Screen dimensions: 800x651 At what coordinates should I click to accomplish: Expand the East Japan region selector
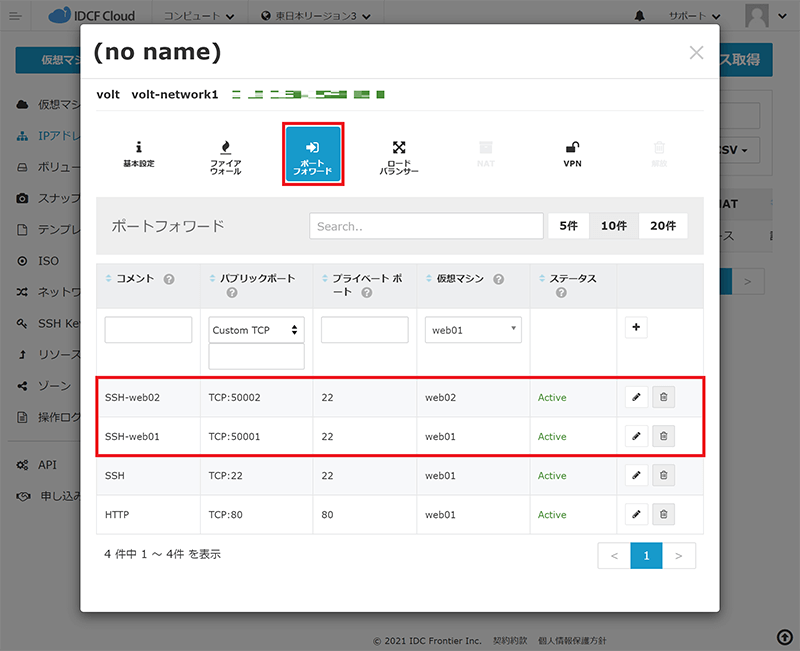pyautogui.click(x=315, y=16)
